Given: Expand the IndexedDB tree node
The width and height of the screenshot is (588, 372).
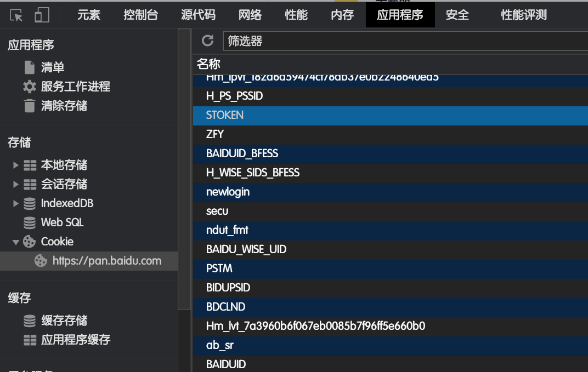Looking at the screenshot, I should [16, 203].
